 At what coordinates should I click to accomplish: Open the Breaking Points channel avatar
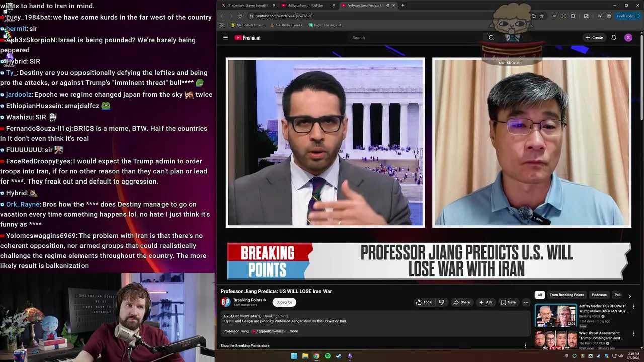click(x=226, y=302)
